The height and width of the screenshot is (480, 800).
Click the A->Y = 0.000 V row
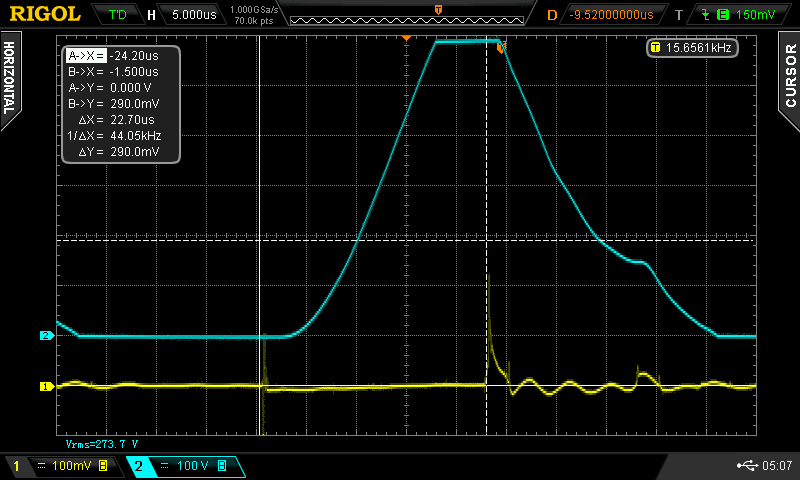[x=110, y=88]
